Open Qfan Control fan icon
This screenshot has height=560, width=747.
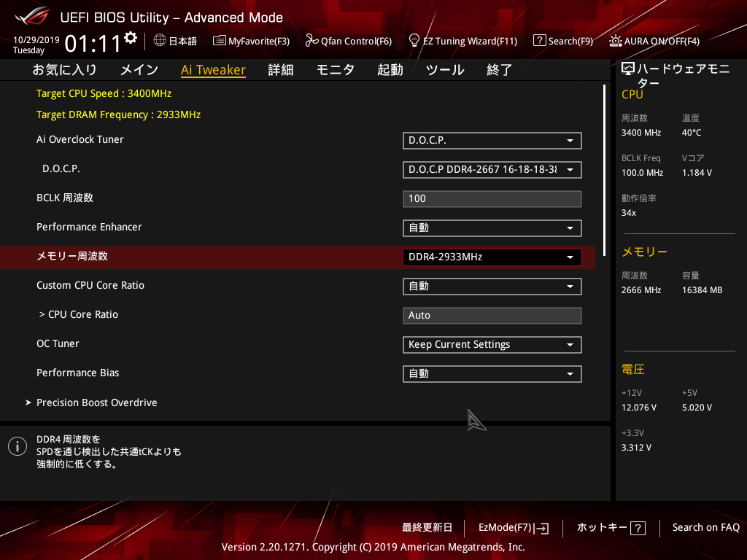(x=311, y=41)
